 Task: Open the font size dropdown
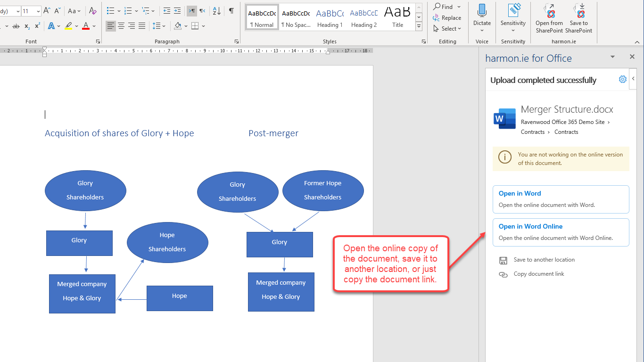tap(37, 10)
